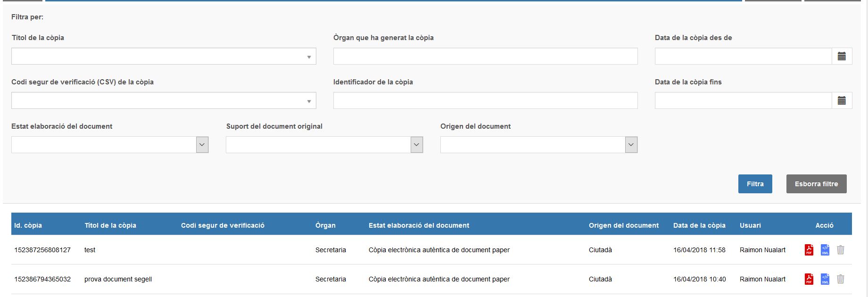Expand 'Codi segur de verificació (CSV)' dropdown
Viewport: 868px width, 297px height.
click(309, 101)
